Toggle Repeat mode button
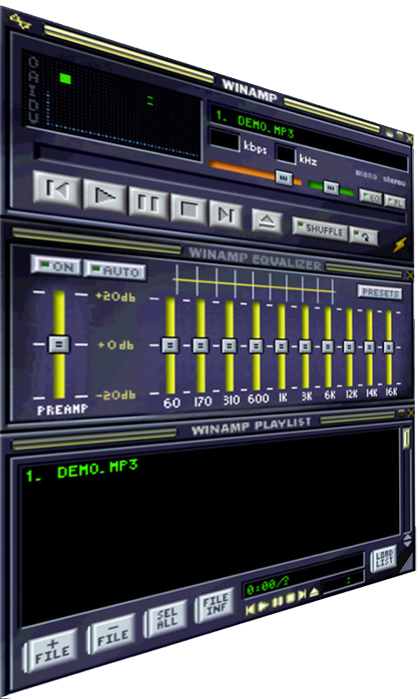 [x=364, y=236]
